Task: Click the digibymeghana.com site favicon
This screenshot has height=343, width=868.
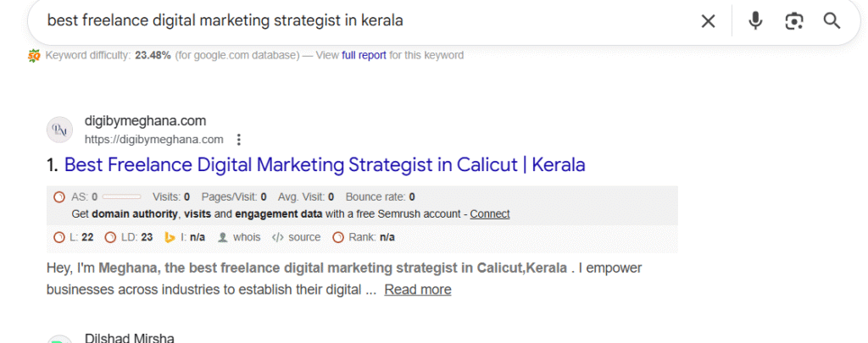Action: tap(59, 130)
